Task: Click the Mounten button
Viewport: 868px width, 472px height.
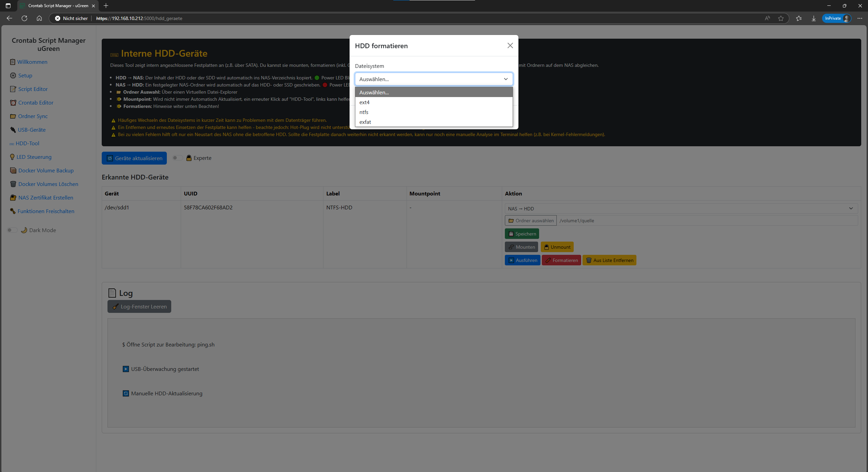Action: (521, 247)
